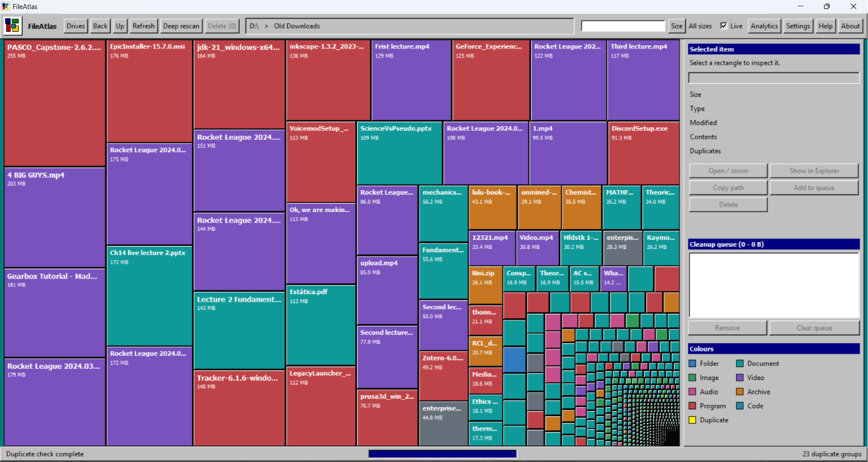The height and width of the screenshot is (462, 868).
Task: Click the Copy path button
Action: click(728, 188)
